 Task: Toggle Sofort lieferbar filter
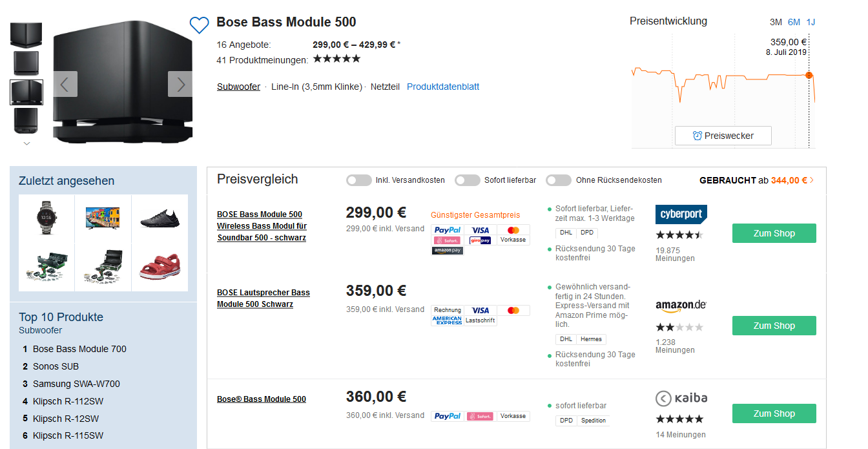[468, 180]
